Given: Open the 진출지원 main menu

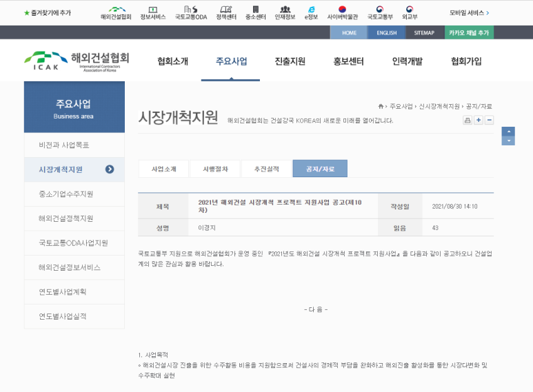Looking at the screenshot, I should point(290,61).
